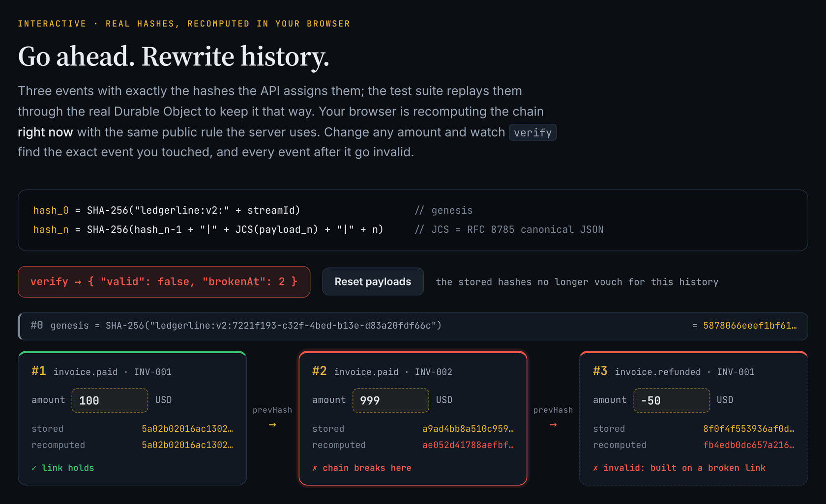Click the #0 genesis SHA-256 row

(x=413, y=326)
